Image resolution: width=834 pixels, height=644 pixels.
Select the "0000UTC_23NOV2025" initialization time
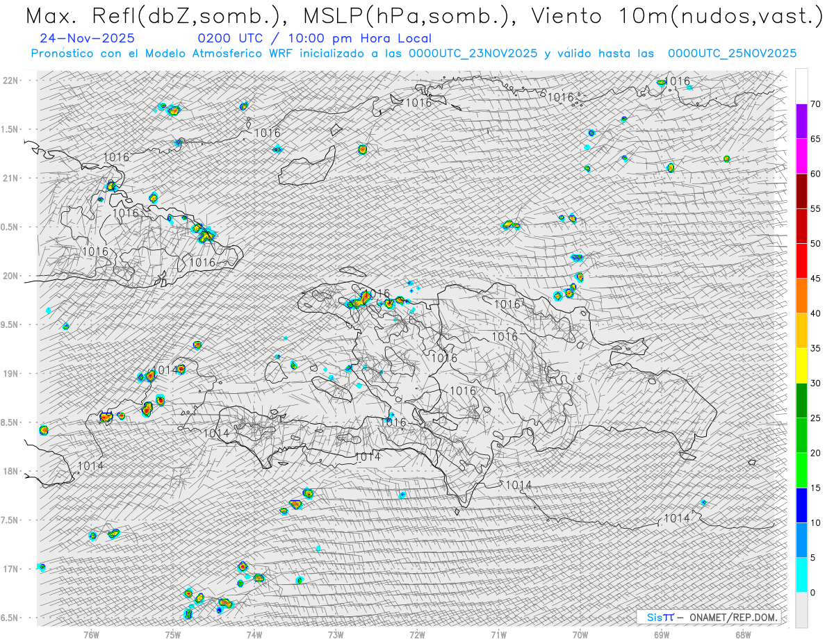473,53
